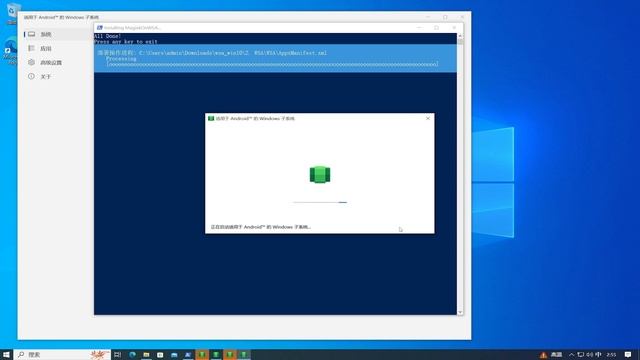Expand hidden system tray icons chevron
Screen dimensions: 640x360
coord(571,355)
